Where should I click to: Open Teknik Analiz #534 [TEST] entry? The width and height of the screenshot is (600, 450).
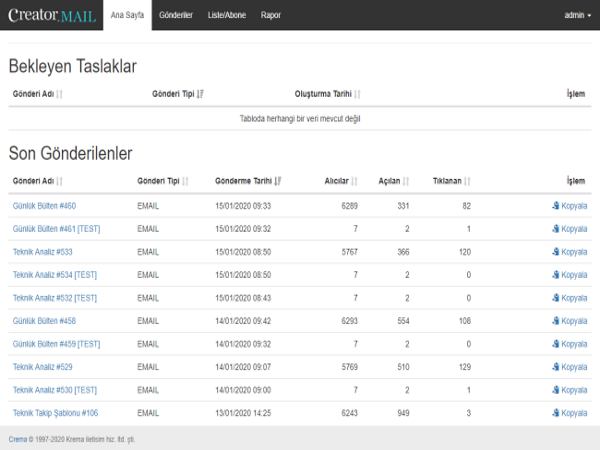pos(55,275)
